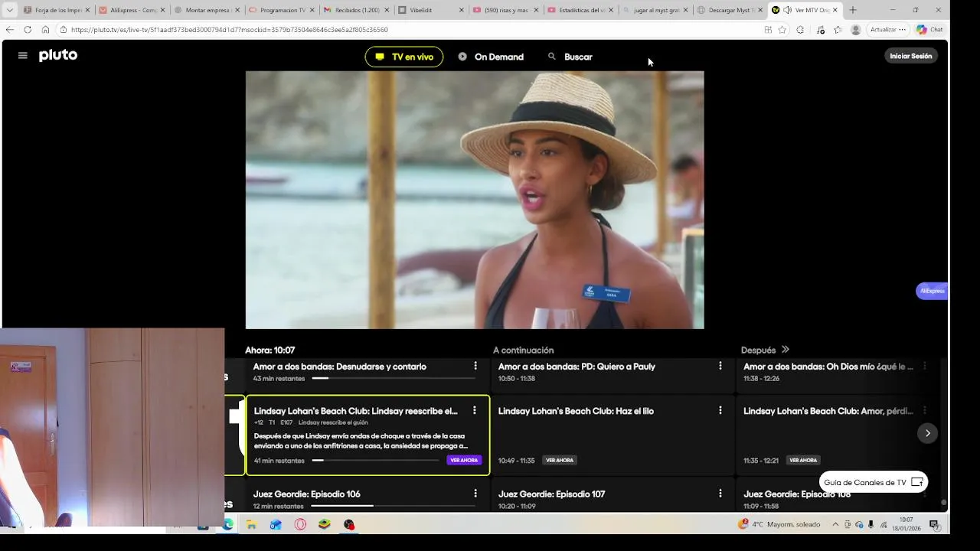Open Guía de Canales de TV
Image resolution: width=980 pixels, height=551 pixels.
(874, 482)
